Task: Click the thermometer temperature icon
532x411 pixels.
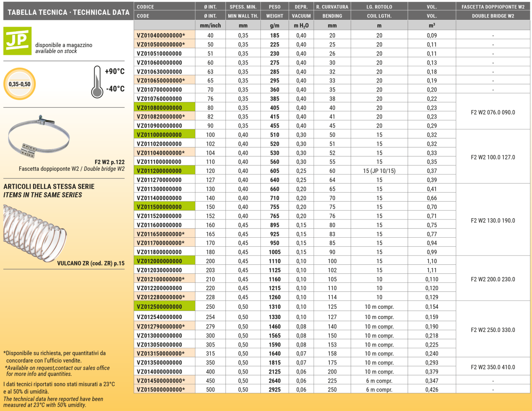Action: pyautogui.click(x=97, y=82)
